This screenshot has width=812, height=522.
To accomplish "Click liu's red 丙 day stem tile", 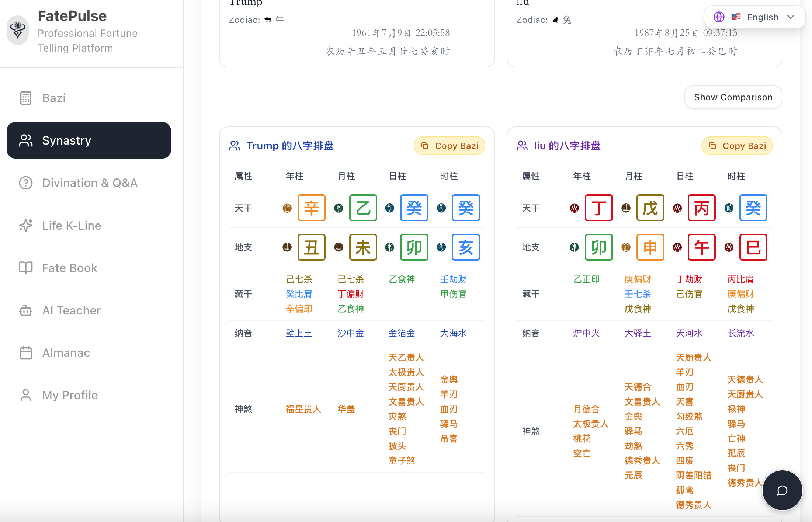I will (701, 208).
